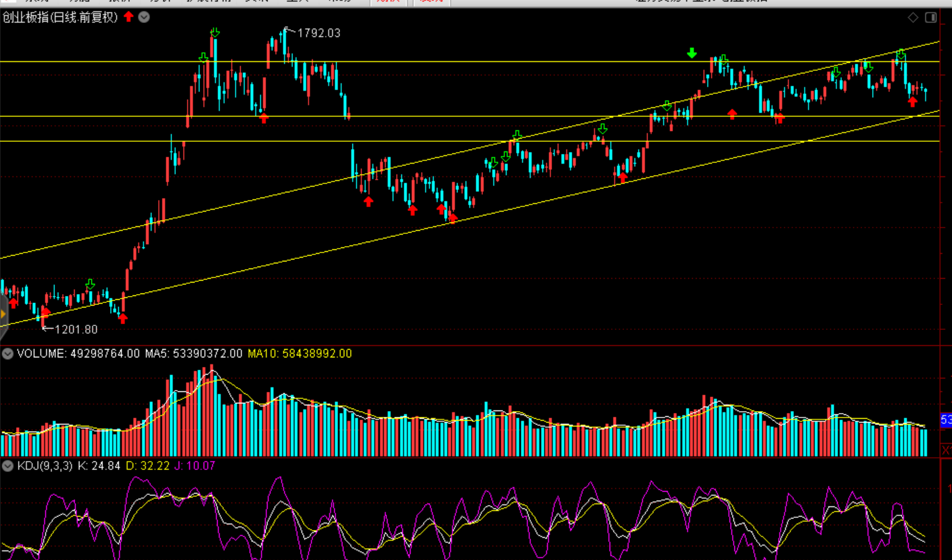Viewport: 952px width, 560px height.
Task: Click the diamond icon at top right
Action: (913, 17)
